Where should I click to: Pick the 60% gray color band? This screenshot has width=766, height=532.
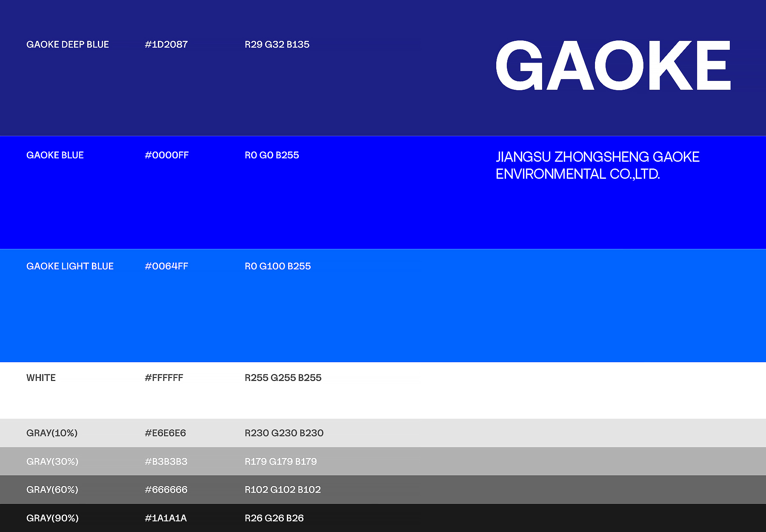(x=383, y=489)
